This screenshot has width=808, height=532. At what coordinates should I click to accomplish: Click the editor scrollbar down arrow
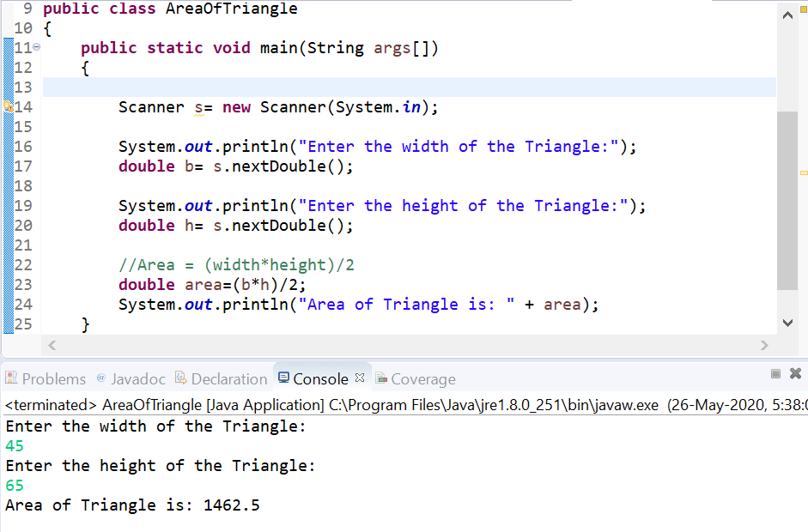pyautogui.click(x=787, y=322)
